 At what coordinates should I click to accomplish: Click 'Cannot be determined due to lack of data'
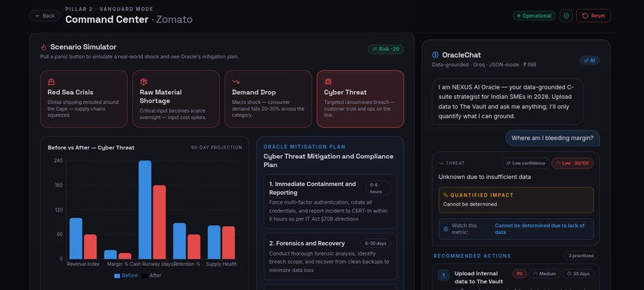point(539,228)
